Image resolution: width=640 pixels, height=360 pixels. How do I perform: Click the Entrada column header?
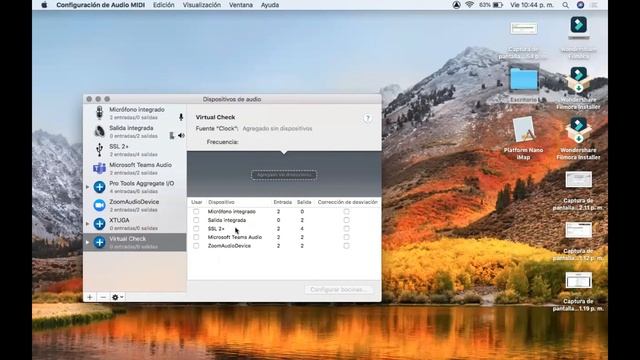[x=282, y=202]
